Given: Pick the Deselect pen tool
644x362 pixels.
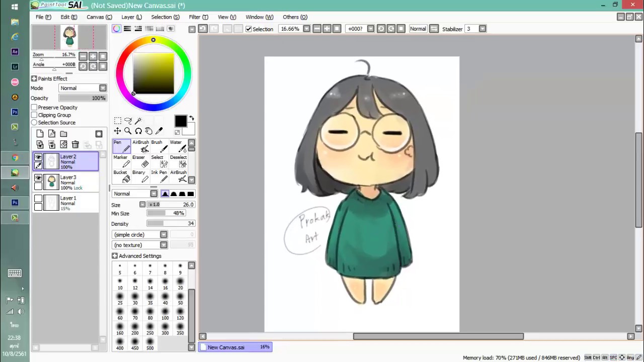Looking at the screenshot, I should pyautogui.click(x=178, y=161).
